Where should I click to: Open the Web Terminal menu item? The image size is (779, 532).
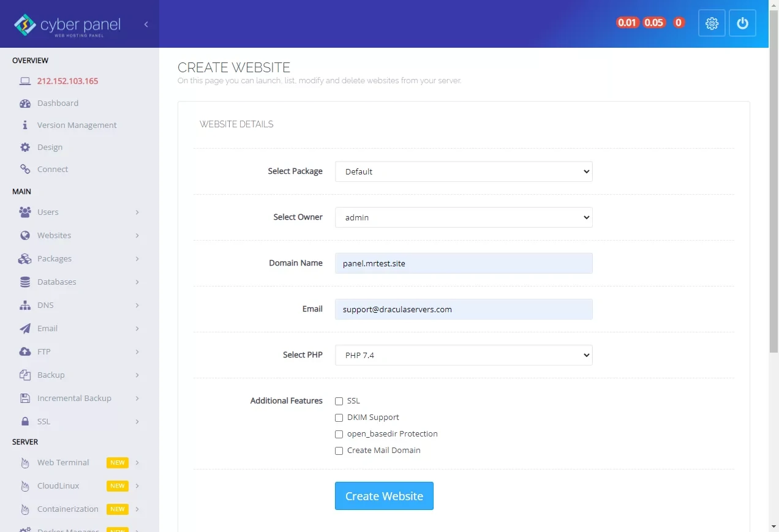point(62,462)
